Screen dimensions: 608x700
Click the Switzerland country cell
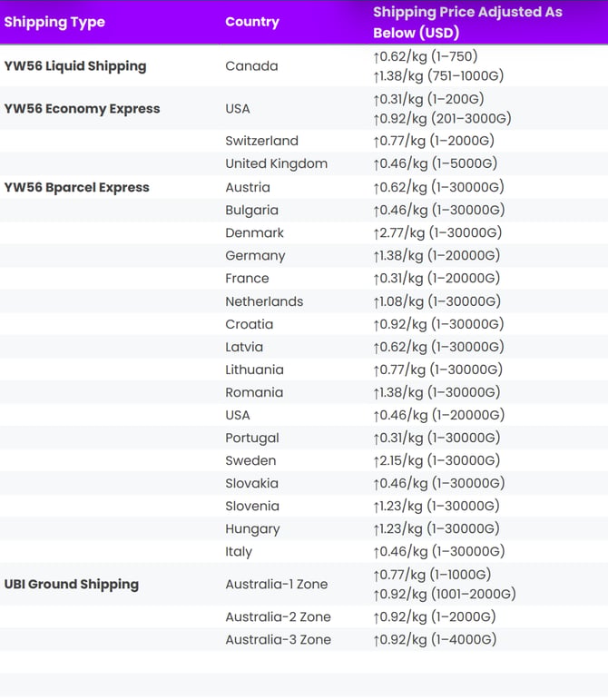coord(261,141)
